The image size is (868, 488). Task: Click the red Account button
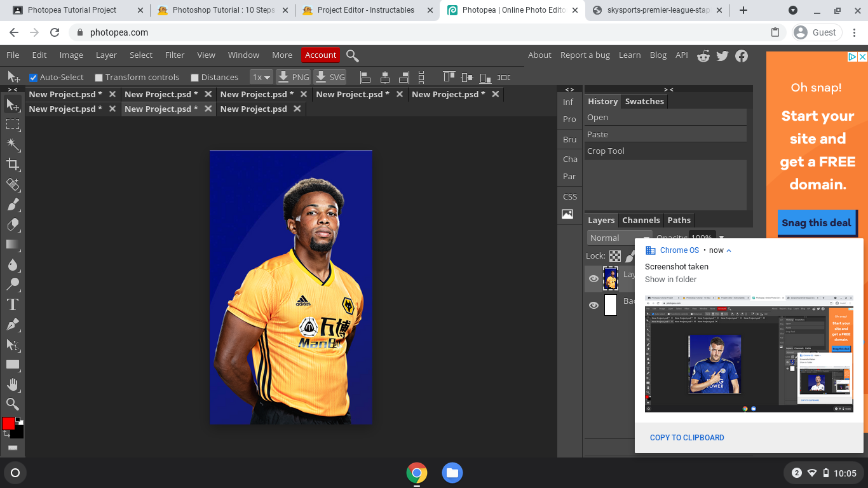click(320, 55)
